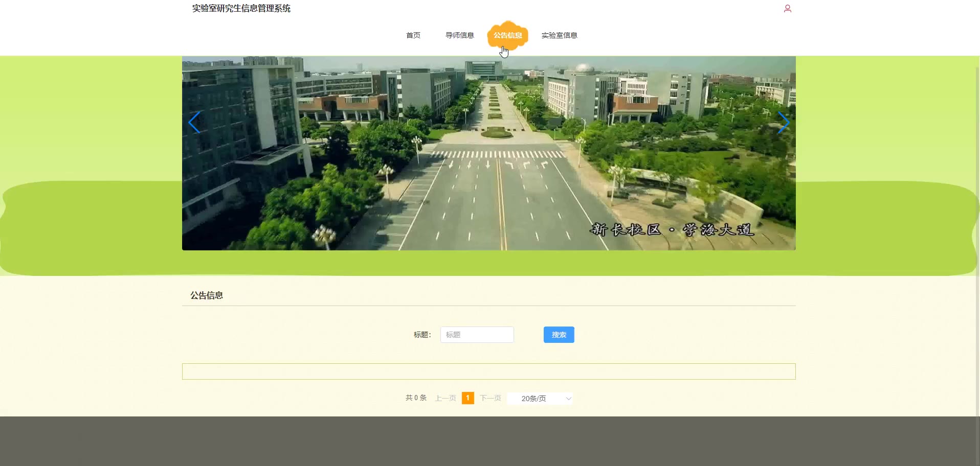The height and width of the screenshot is (466, 980).
Task: Click the empty announcement list box
Action: [x=489, y=371]
